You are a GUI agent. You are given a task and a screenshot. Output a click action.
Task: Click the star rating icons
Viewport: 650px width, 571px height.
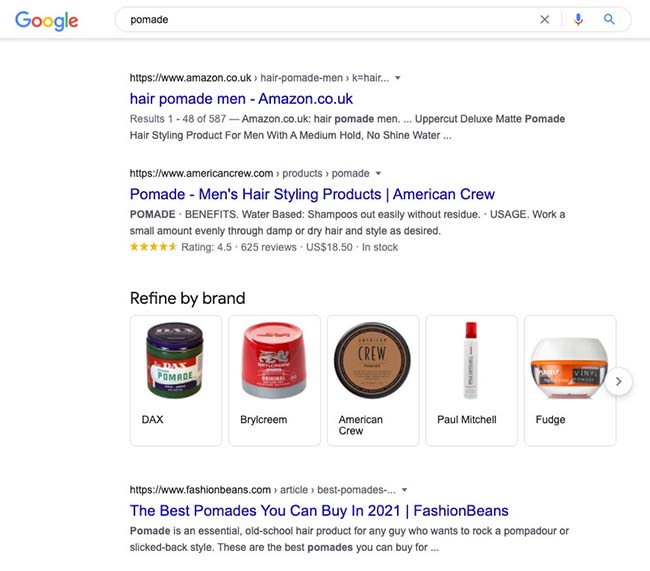click(x=151, y=247)
